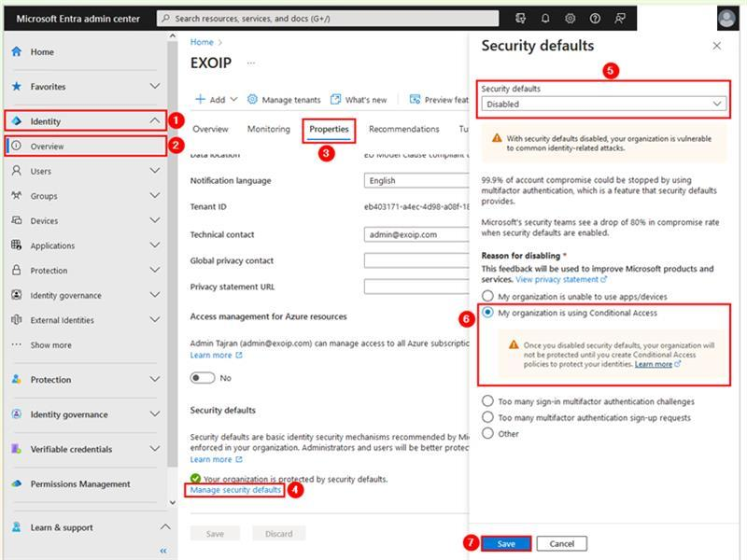747x560 pixels.
Task: Click the Identity diamond icon
Action: 17,121
